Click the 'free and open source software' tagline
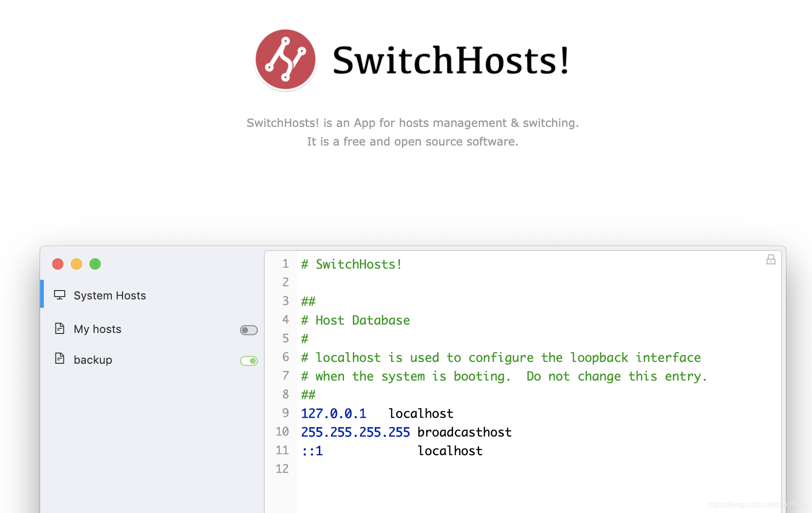812x513 pixels. (x=413, y=141)
